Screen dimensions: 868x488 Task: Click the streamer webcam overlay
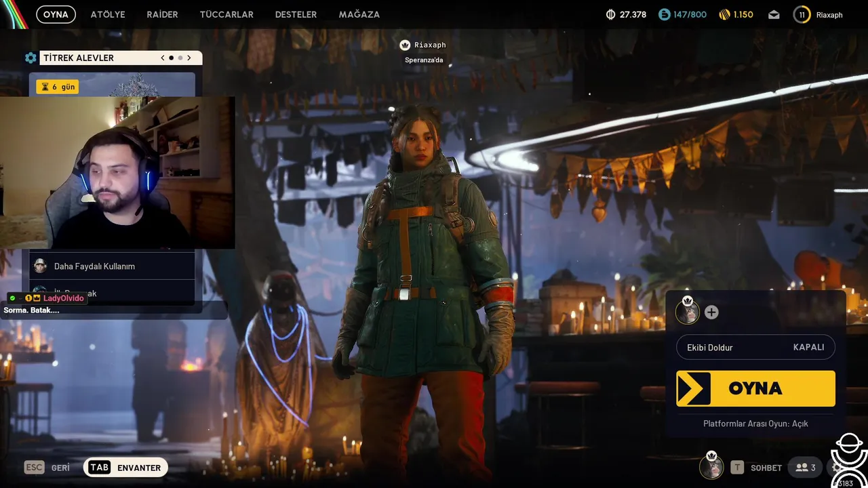(117, 172)
